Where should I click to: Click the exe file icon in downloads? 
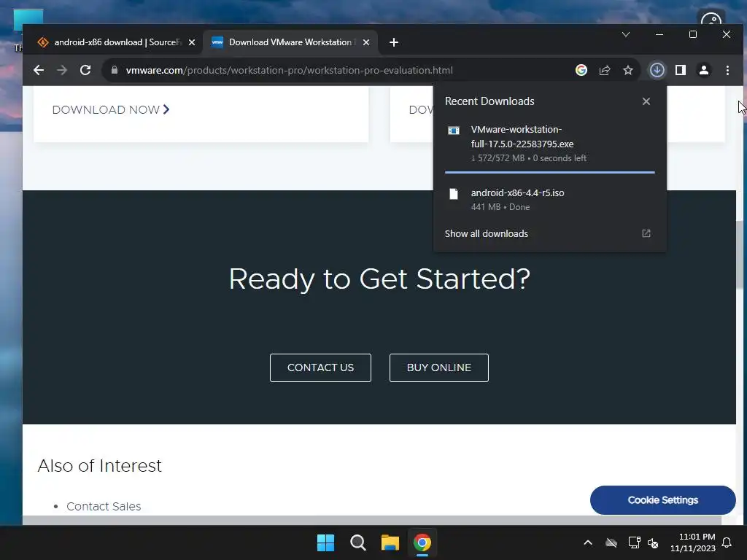point(454,131)
